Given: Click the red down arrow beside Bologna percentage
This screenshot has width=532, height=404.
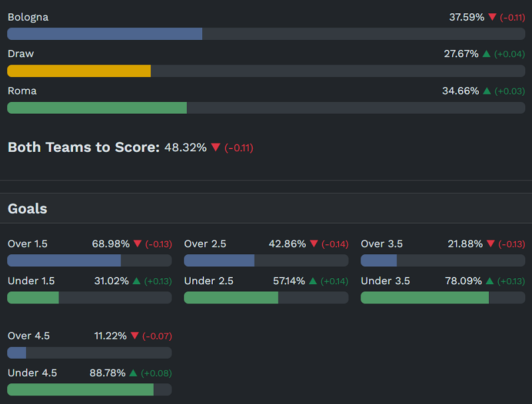Looking at the screenshot, I should pyautogui.click(x=492, y=17).
